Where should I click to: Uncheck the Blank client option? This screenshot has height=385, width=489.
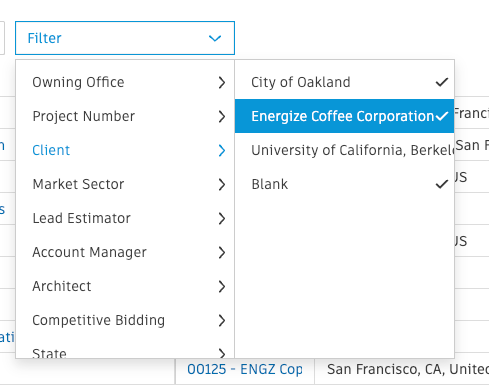click(344, 184)
